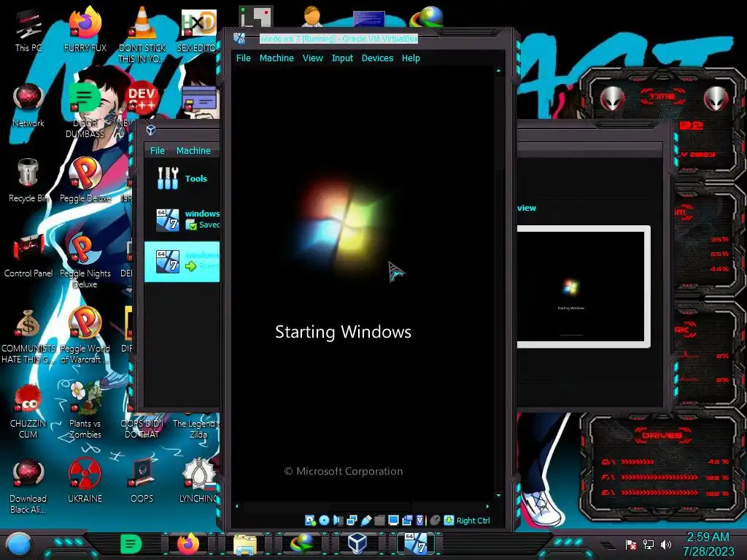The image size is (747, 560).
Task: Open the money bag desktop shortcut
Action: (x=28, y=335)
